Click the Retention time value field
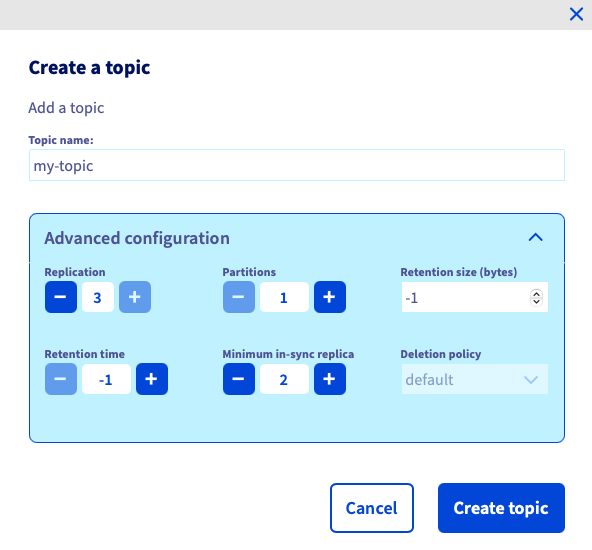 pyautogui.click(x=106, y=379)
